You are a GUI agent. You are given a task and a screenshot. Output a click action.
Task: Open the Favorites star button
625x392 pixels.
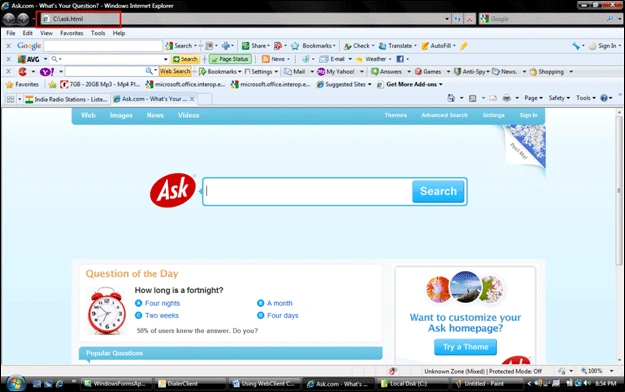(x=22, y=85)
